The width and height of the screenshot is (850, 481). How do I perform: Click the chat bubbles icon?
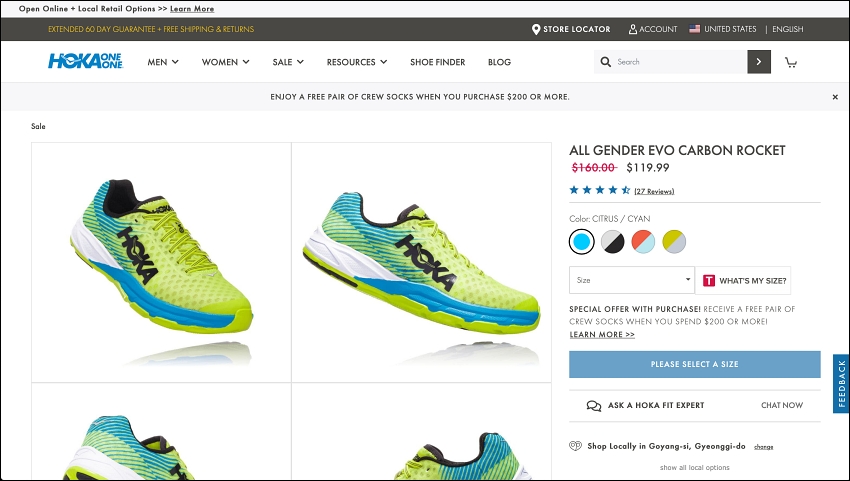pyautogui.click(x=594, y=406)
